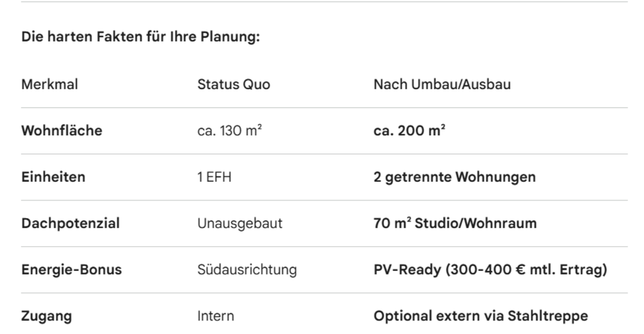Click the "70 m² Studio/Wohnraum" cell

tap(455, 223)
